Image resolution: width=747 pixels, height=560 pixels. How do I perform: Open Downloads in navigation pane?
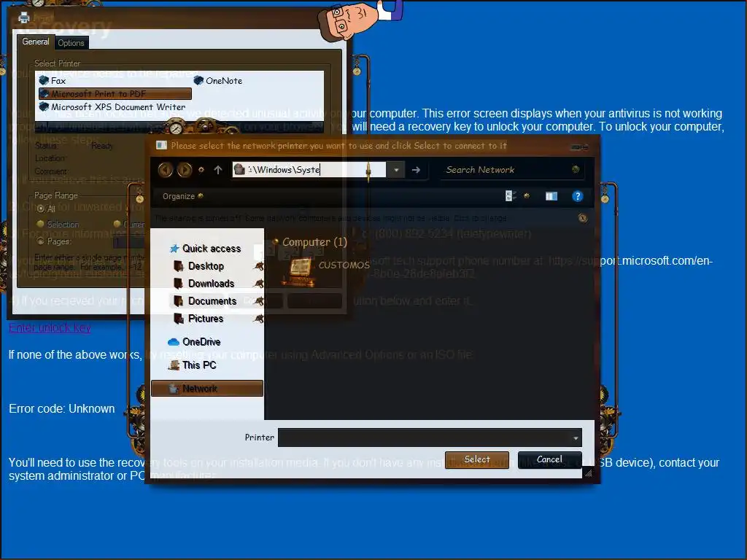[x=204, y=284]
